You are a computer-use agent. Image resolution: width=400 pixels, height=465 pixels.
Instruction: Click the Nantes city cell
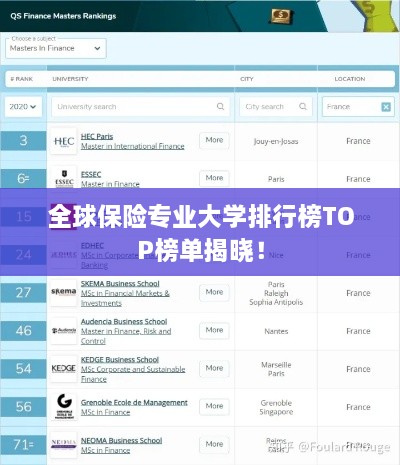click(x=276, y=331)
